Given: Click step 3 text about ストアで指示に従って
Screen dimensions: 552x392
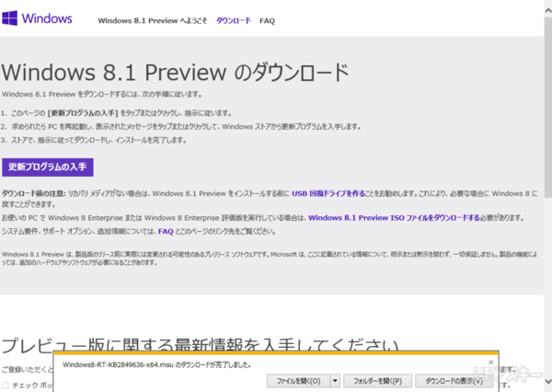Looking at the screenshot, I should (x=94, y=140).
